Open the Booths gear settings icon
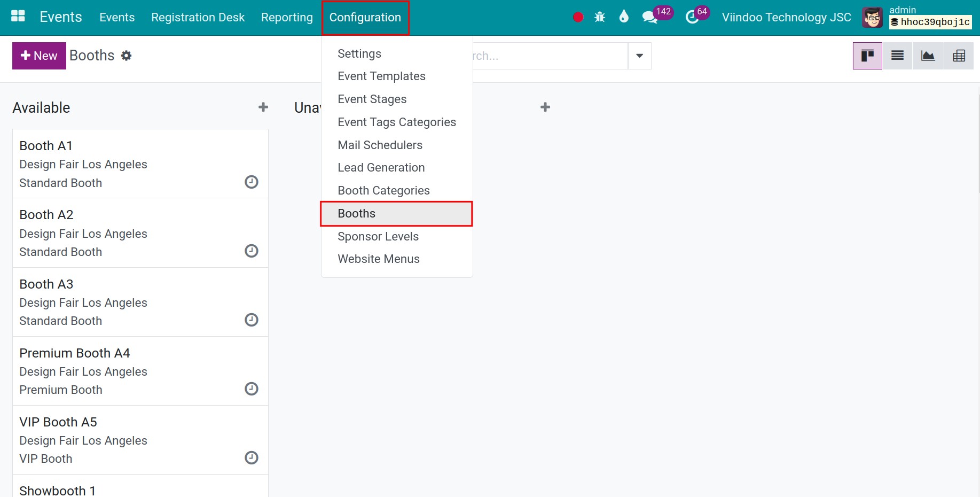Screen dimensions: 980x497 coord(126,56)
